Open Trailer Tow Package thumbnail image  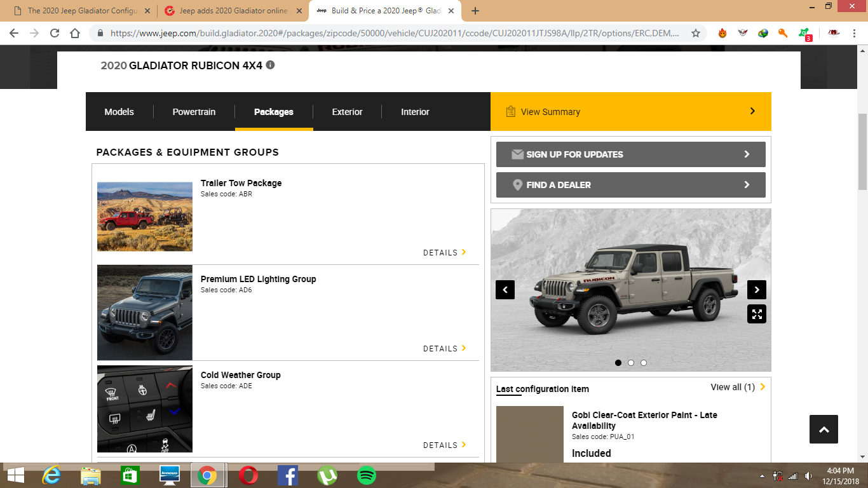[145, 217]
